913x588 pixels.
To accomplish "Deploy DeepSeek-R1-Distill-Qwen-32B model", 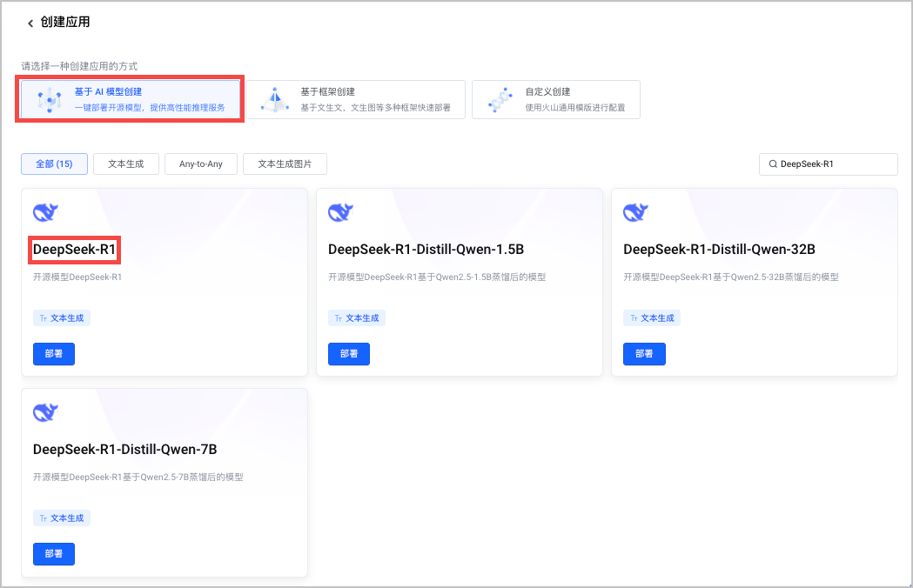I will coord(644,354).
